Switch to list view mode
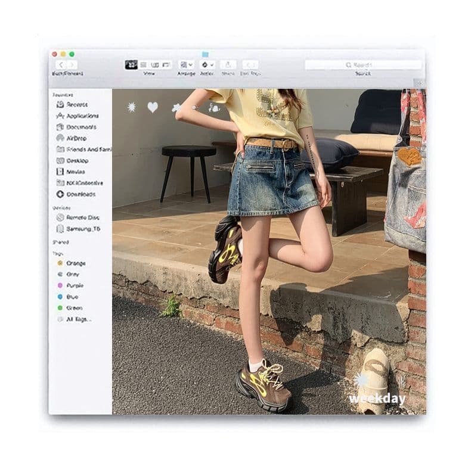The image size is (471, 476). coord(144,65)
